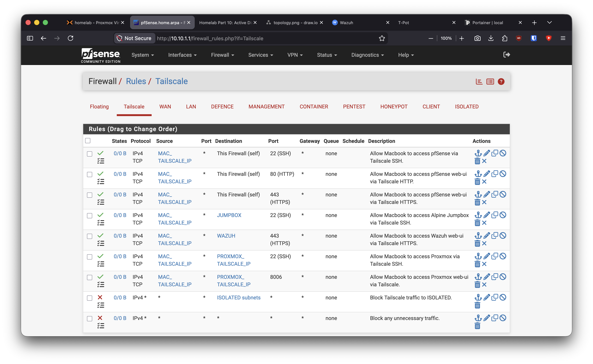Disable the 80 (HTTP) pfSense rule
Screen dimensions: 593x364
click(x=503, y=174)
